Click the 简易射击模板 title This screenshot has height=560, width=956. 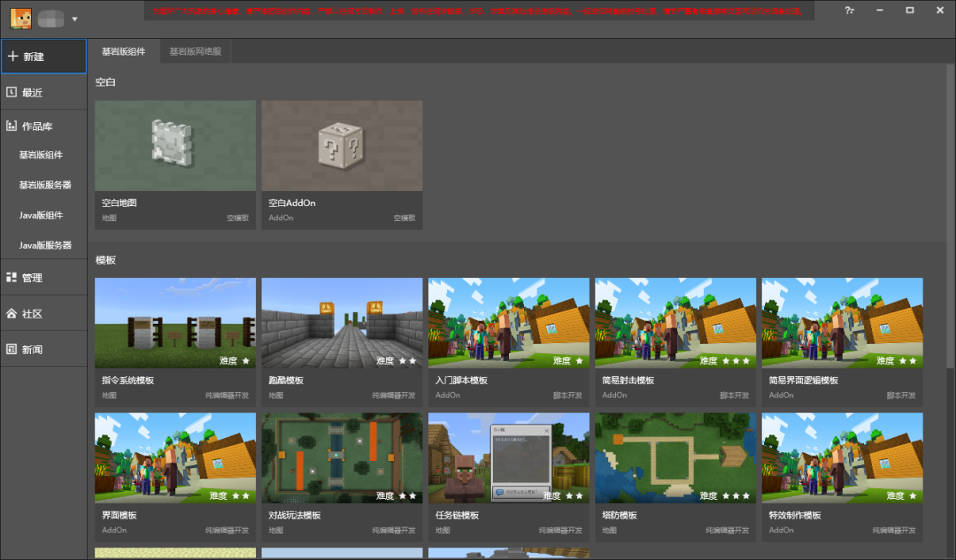point(628,380)
